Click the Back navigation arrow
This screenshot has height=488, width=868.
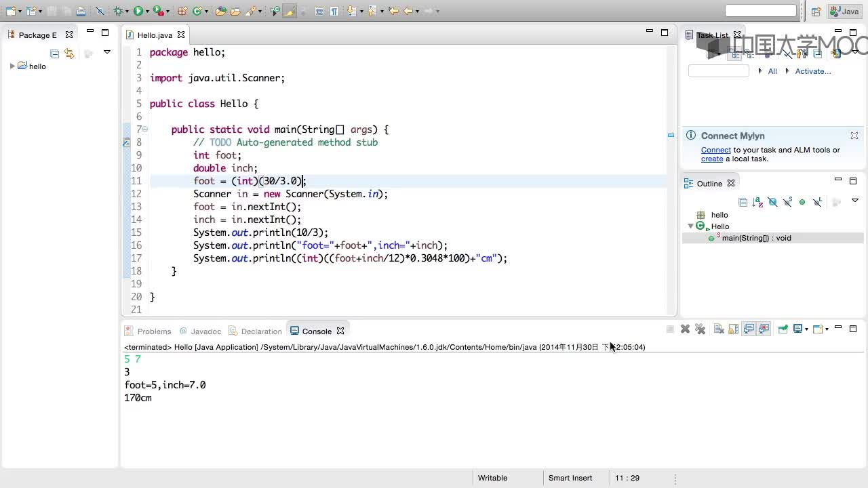pos(408,11)
